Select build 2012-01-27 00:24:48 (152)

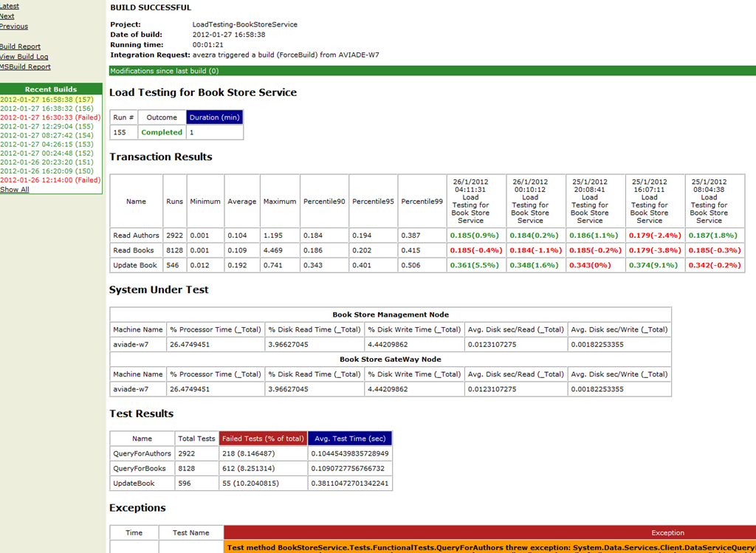pos(47,154)
